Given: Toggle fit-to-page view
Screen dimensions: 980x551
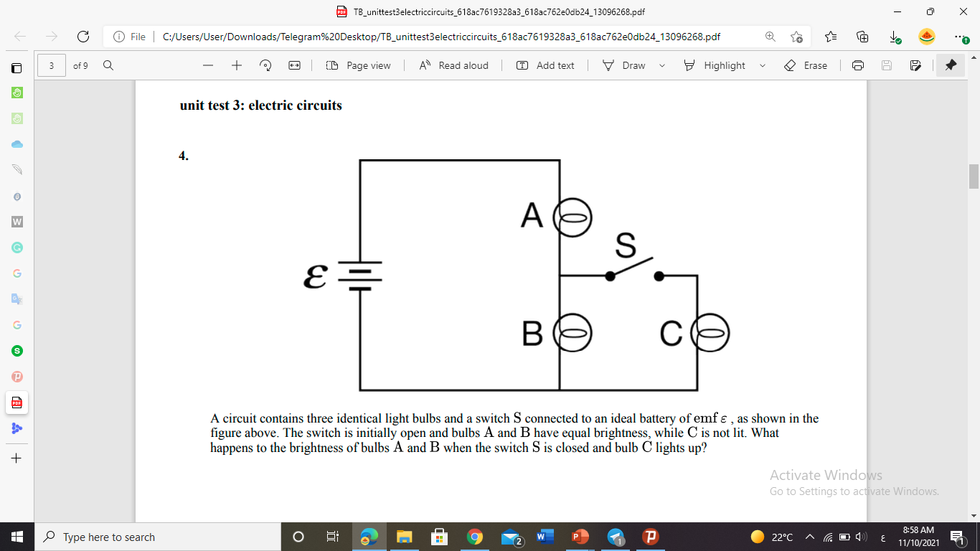Looking at the screenshot, I should coord(294,65).
